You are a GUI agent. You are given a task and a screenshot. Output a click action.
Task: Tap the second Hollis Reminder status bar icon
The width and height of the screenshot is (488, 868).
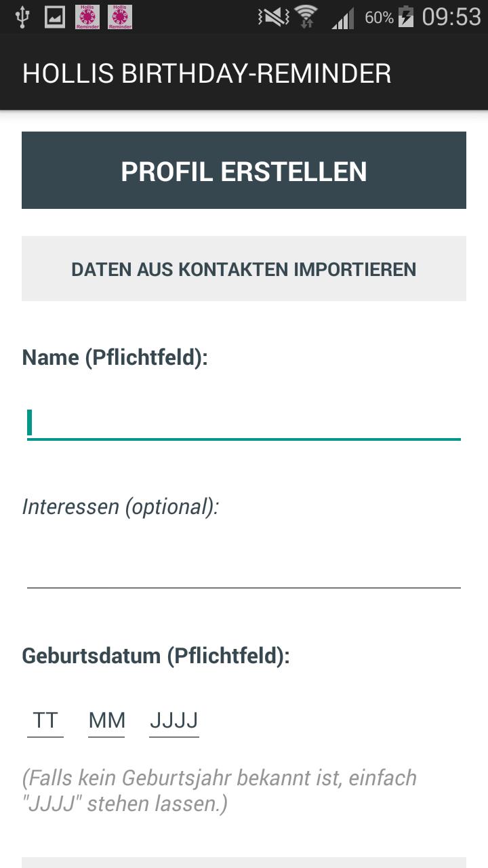tap(119, 16)
